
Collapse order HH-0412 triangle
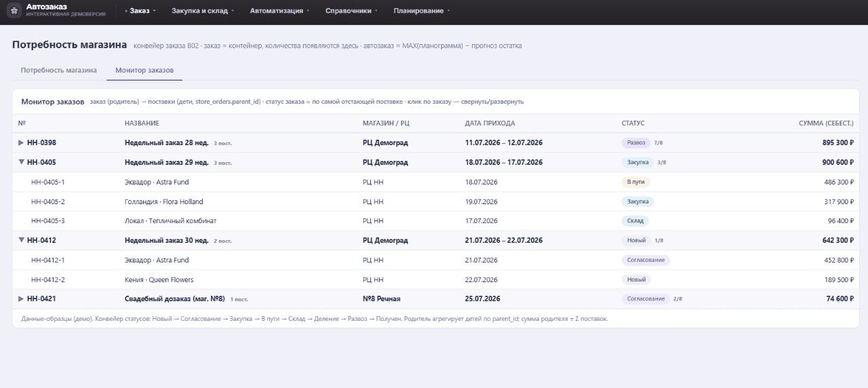[x=21, y=240]
